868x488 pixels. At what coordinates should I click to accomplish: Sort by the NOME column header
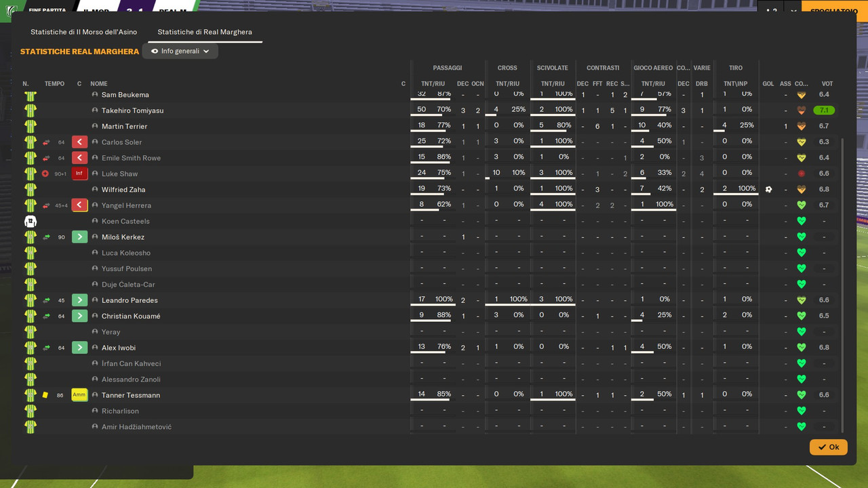pos(99,84)
